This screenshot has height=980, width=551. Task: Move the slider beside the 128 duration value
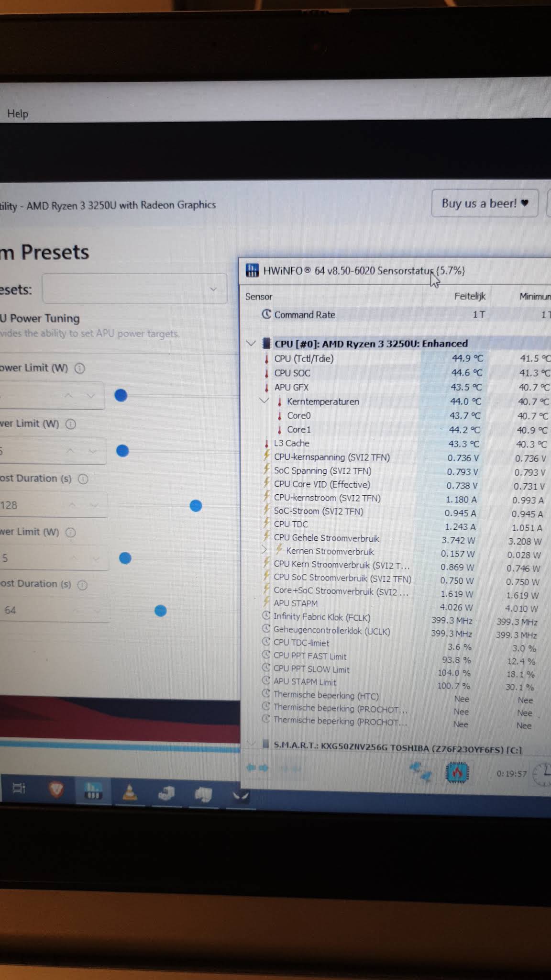[x=196, y=506]
